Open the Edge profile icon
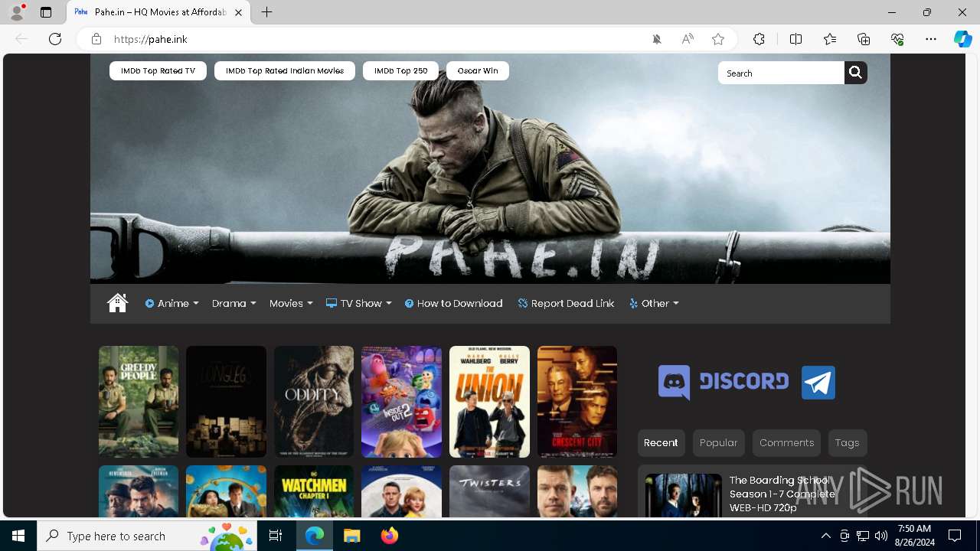Screen dimensions: 980x551 [x=17, y=12]
